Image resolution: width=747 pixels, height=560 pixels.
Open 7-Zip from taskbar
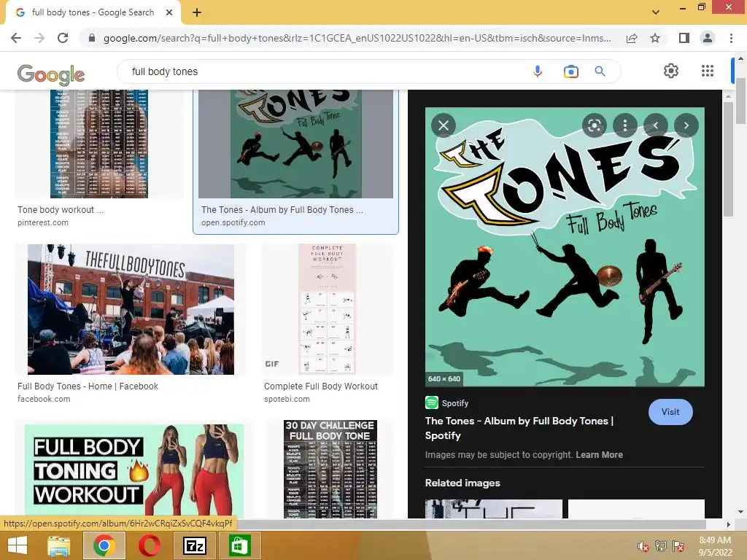(x=194, y=545)
